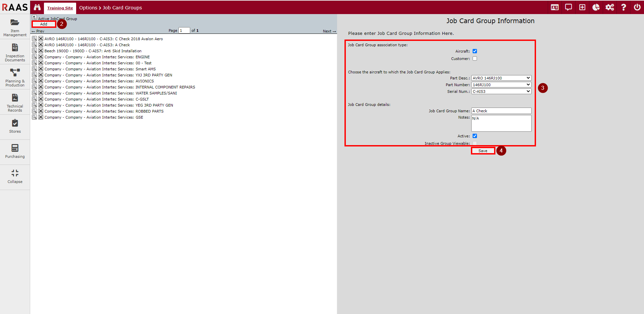The image size is (644, 314).
Task: Open the Serial Num. dropdown
Action: click(501, 91)
